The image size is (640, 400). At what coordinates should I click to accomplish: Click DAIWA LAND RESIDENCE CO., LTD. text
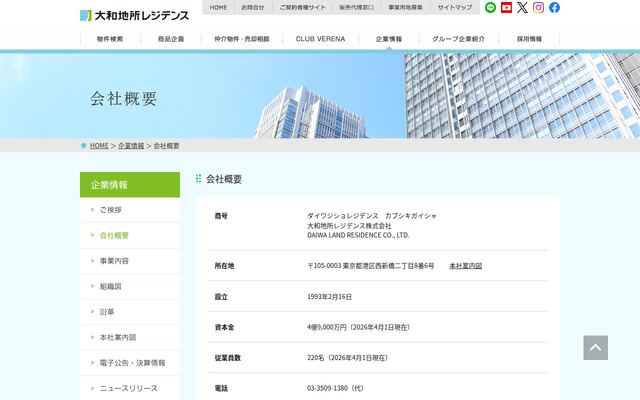[x=358, y=235]
